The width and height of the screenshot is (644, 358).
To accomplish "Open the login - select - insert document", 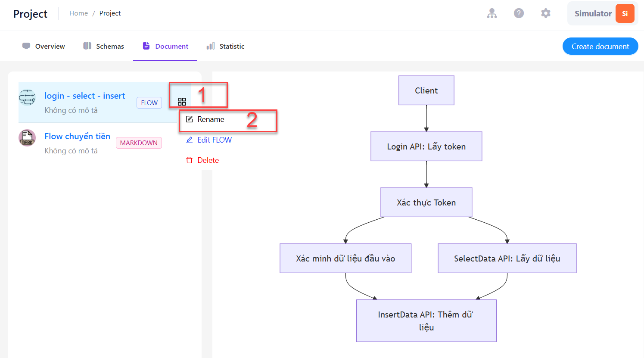I will [85, 96].
